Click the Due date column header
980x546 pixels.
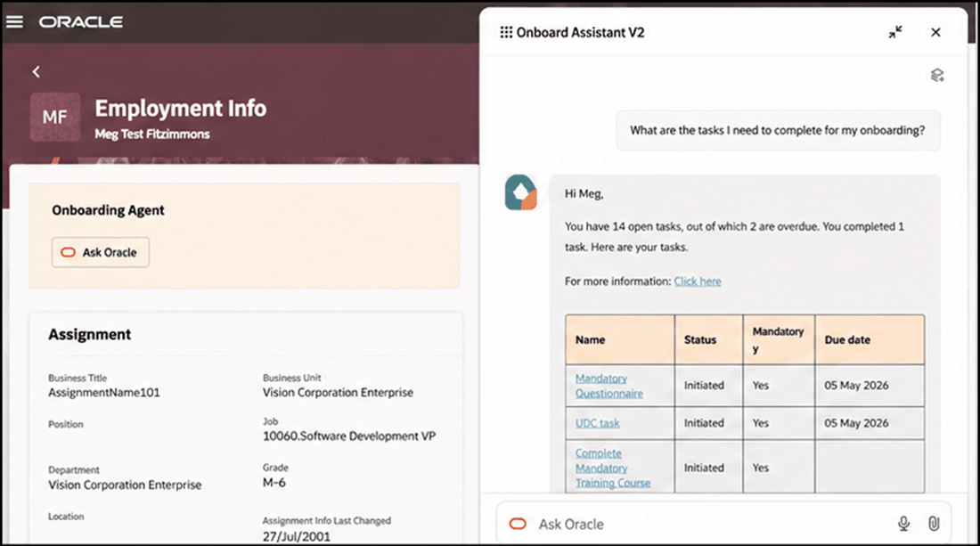(870, 340)
